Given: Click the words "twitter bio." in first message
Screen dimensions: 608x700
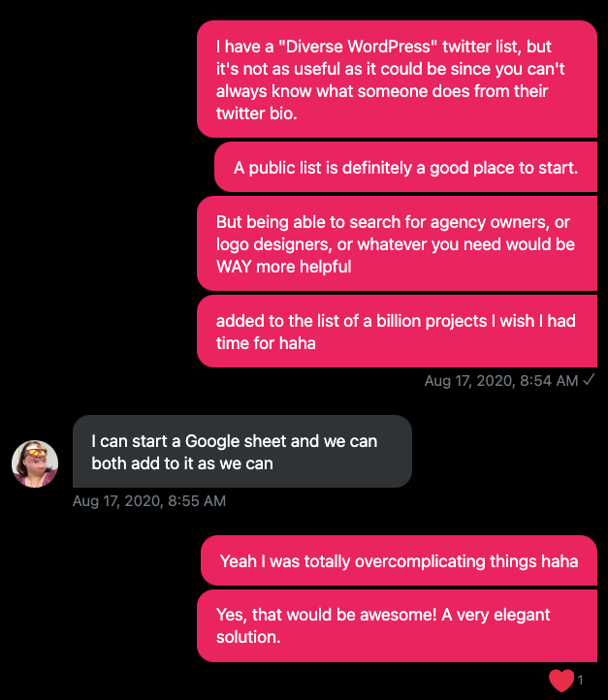Looking at the screenshot, I should [257, 113].
